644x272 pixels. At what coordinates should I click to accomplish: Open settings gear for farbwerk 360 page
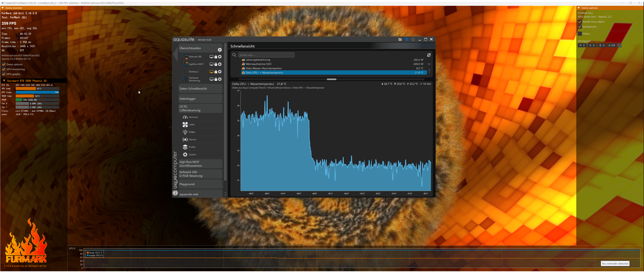[x=220, y=57]
